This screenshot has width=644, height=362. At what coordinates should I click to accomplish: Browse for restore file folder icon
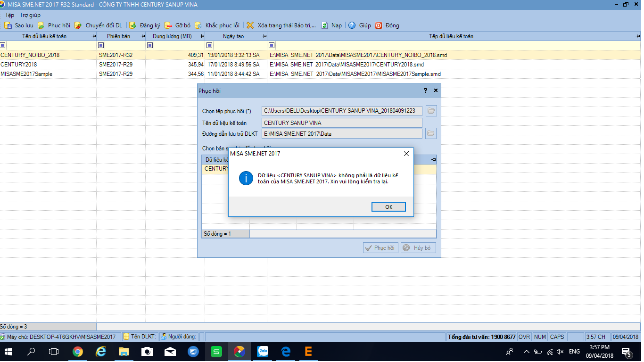(431, 111)
